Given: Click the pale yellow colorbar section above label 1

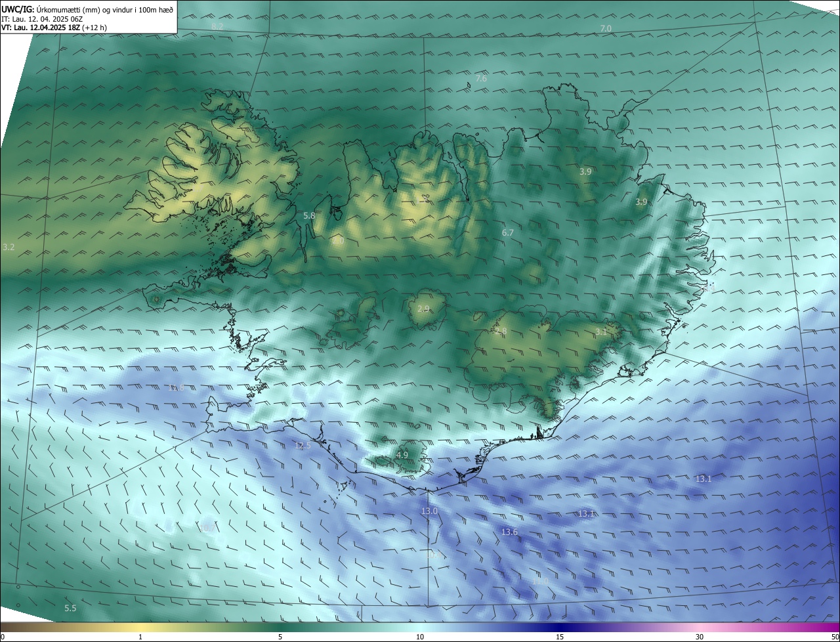Looking at the screenshot, I should click(140, 628).
